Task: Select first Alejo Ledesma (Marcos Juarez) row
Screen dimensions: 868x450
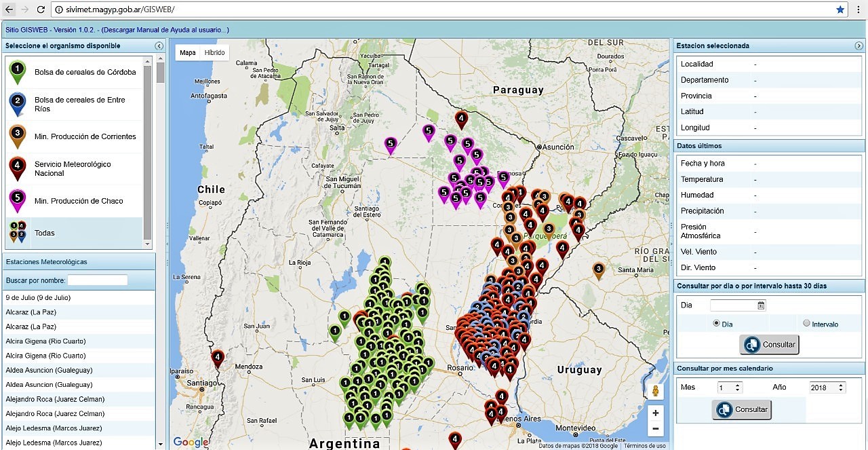Action: pos(79,428)
